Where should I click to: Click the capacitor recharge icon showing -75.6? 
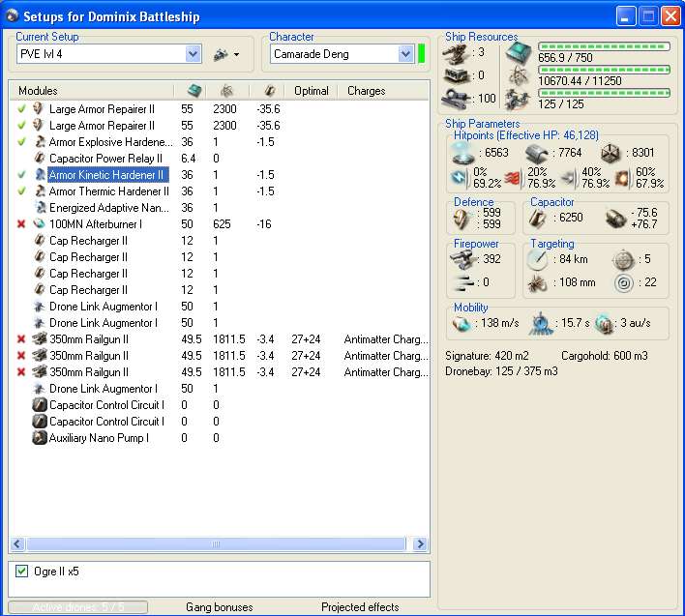point(616,219)
